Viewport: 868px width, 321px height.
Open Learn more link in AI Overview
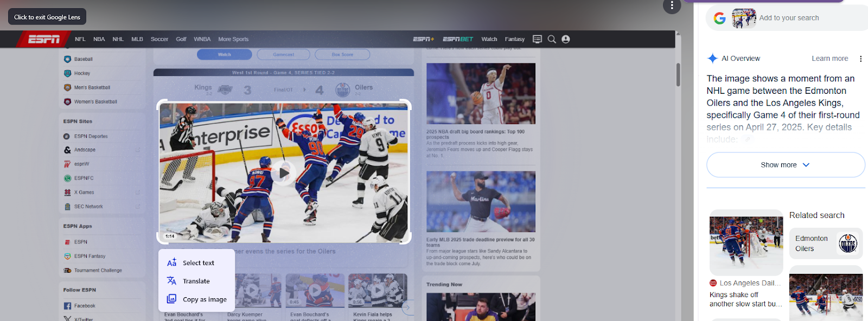point(829,59)
